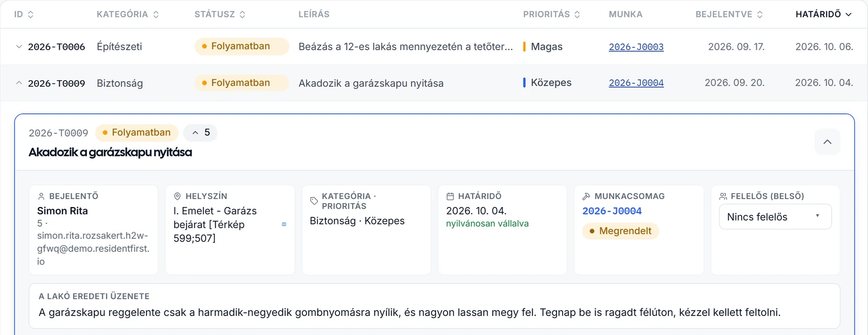Click location text 'I. Emelet - Garázs bejárat'
868x335 pixels.
215,217
